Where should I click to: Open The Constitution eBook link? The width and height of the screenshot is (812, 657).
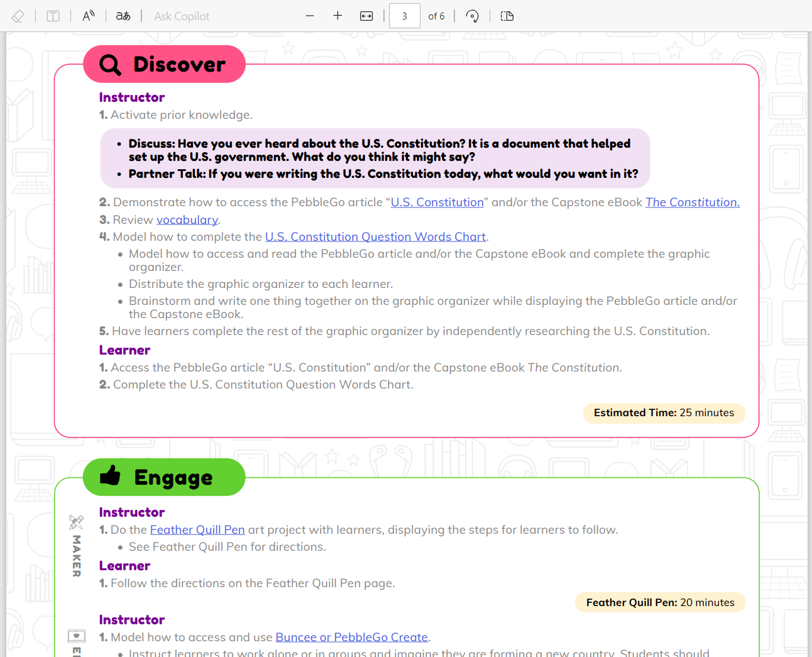click(693, 202)
